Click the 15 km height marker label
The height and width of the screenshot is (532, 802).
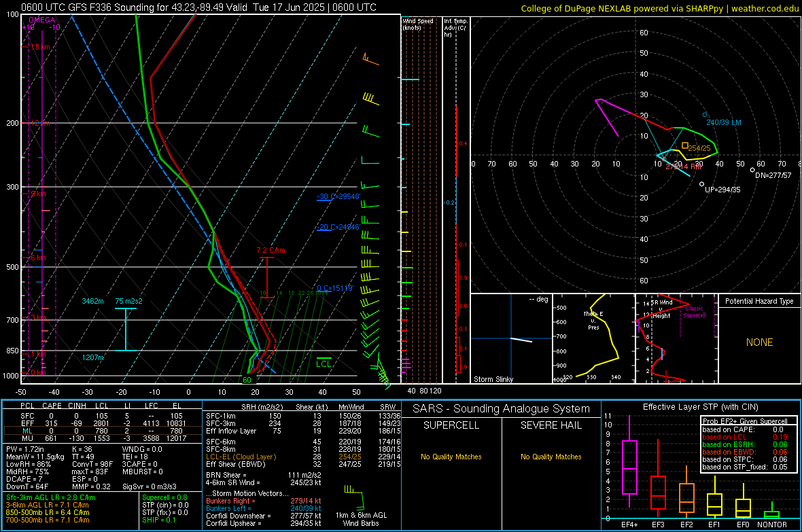40,47
